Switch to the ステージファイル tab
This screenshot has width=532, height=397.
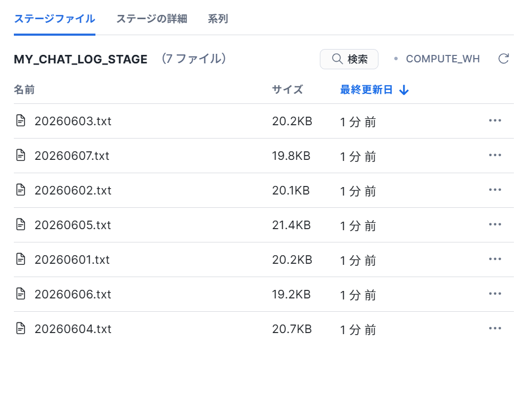(x=54, y=19)
